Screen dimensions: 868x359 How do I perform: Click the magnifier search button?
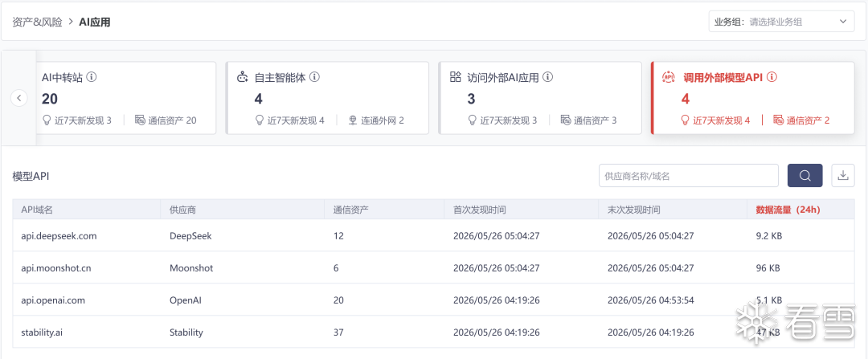805,175
